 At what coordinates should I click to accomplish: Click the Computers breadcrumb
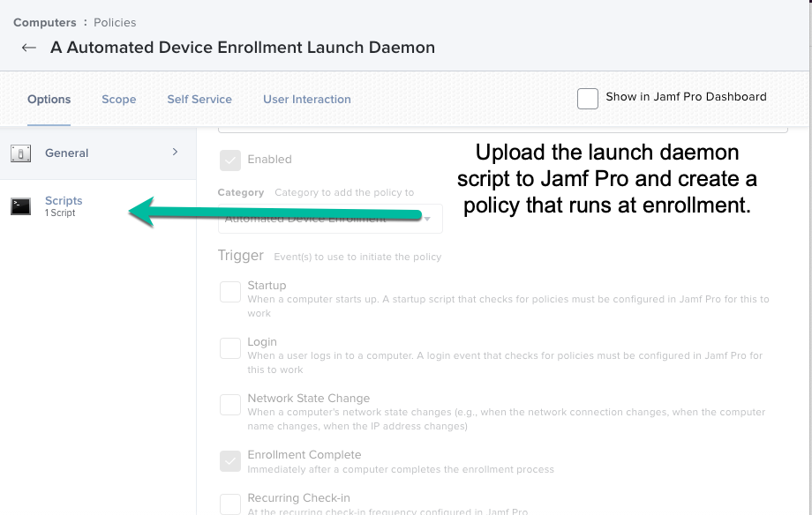coord(44,23)
